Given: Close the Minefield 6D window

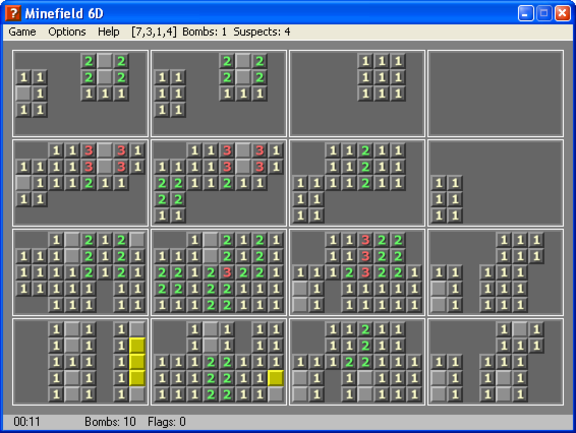Looking at the screenshot, I should pyautogui.click(x=562, y=14).
